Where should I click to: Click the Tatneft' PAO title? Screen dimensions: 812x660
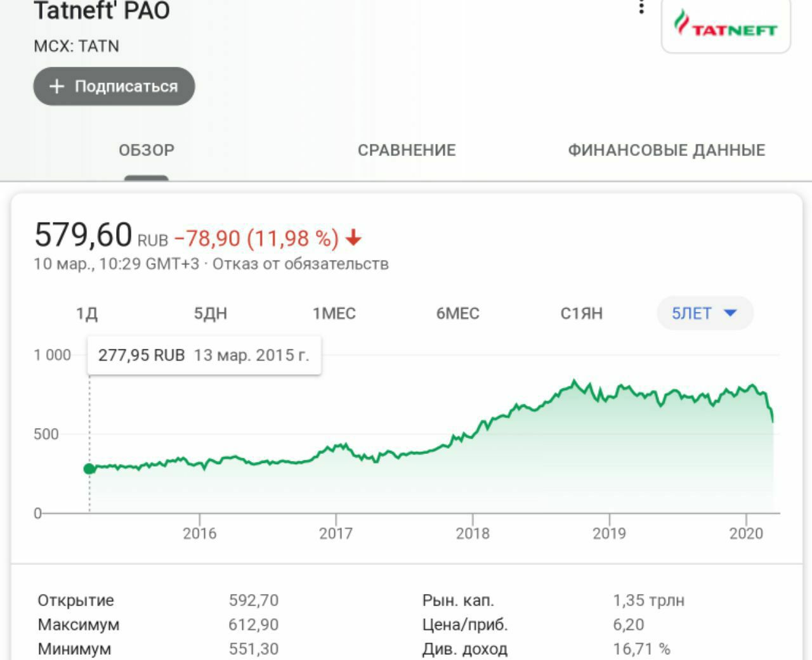pyautogui.click(x=101, y=10)
